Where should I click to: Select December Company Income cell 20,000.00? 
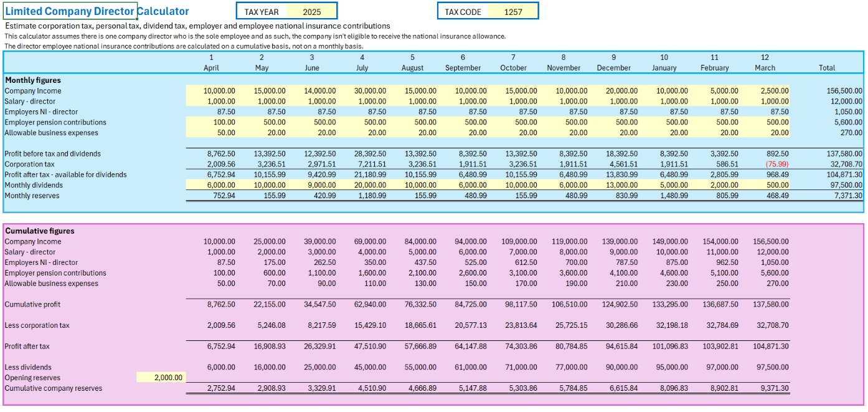[613, 91]
